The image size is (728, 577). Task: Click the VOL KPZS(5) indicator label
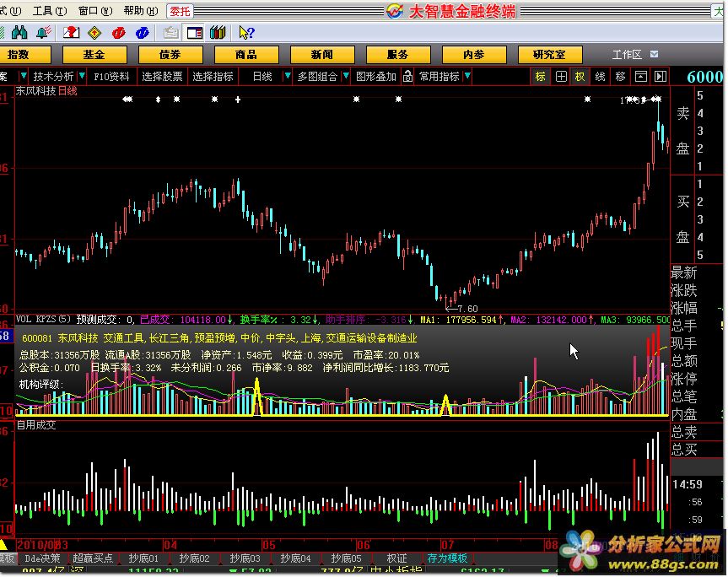(44, 320)
